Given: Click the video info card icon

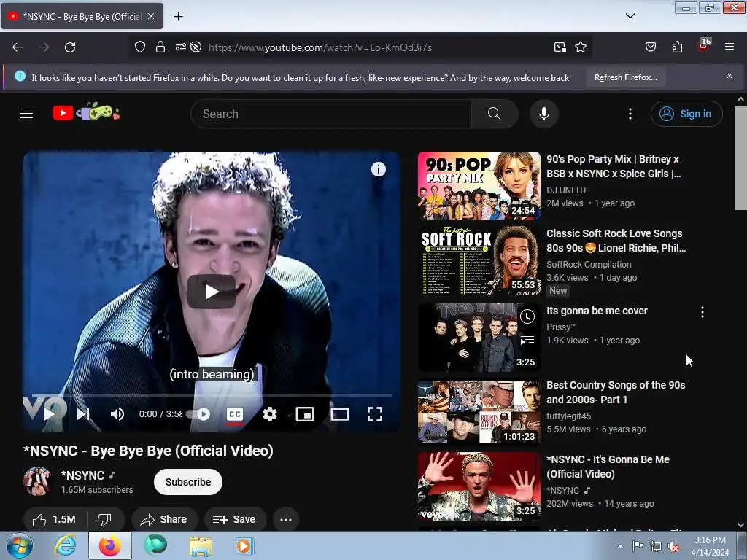Looking at the screenshot, I should click(x=379, y=169).
